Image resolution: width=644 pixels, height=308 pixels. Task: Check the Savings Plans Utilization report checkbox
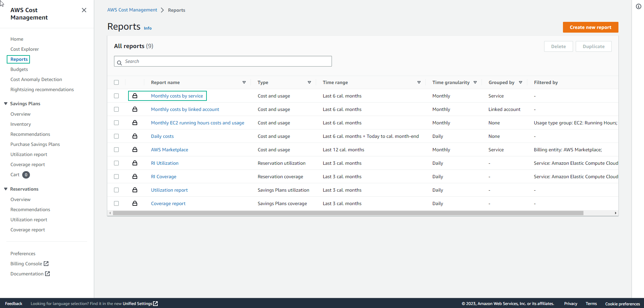(116, 190)
